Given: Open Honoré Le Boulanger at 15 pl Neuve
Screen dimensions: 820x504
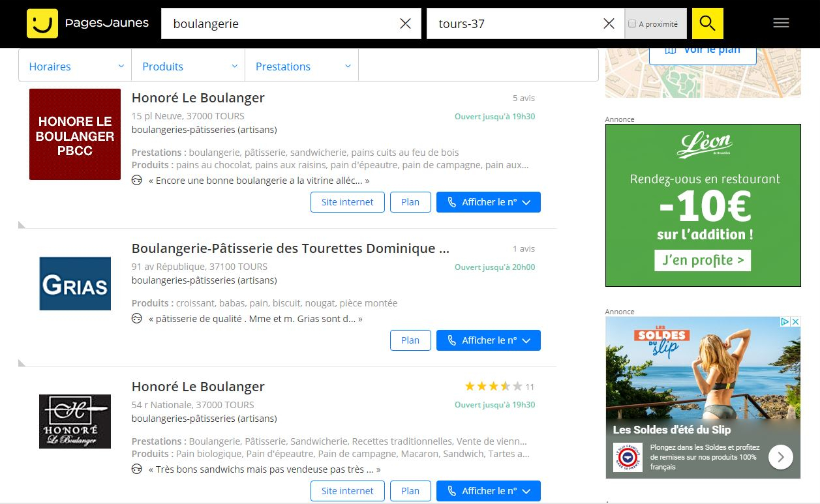Looking at the screenshot, I should click(198, 98).
